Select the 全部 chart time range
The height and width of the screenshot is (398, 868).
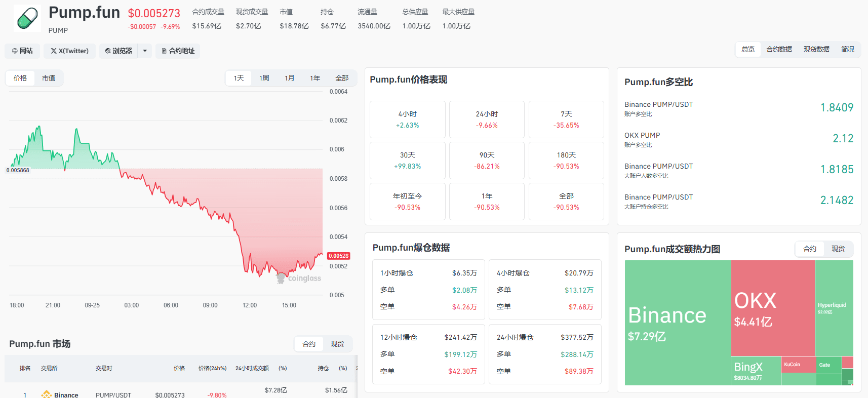342,78
